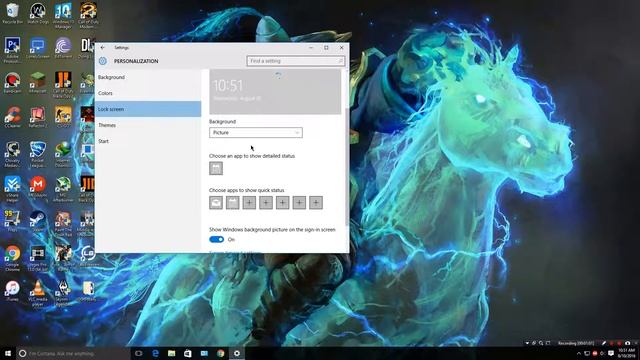Open the Store from the taskbar
The height and width of the screenshot is (360, 640).
point(188,353)
